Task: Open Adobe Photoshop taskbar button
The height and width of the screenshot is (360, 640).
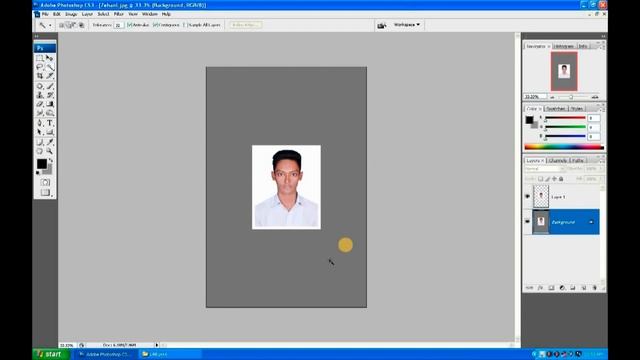Action: point(104,354)
